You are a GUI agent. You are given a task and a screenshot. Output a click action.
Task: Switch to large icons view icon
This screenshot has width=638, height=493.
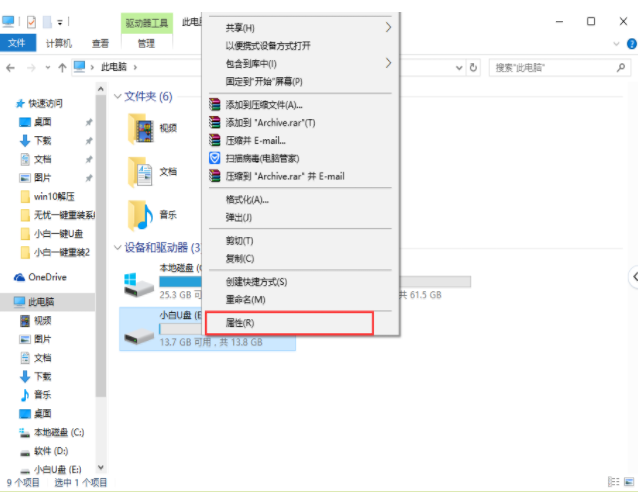tap(629, 482)
